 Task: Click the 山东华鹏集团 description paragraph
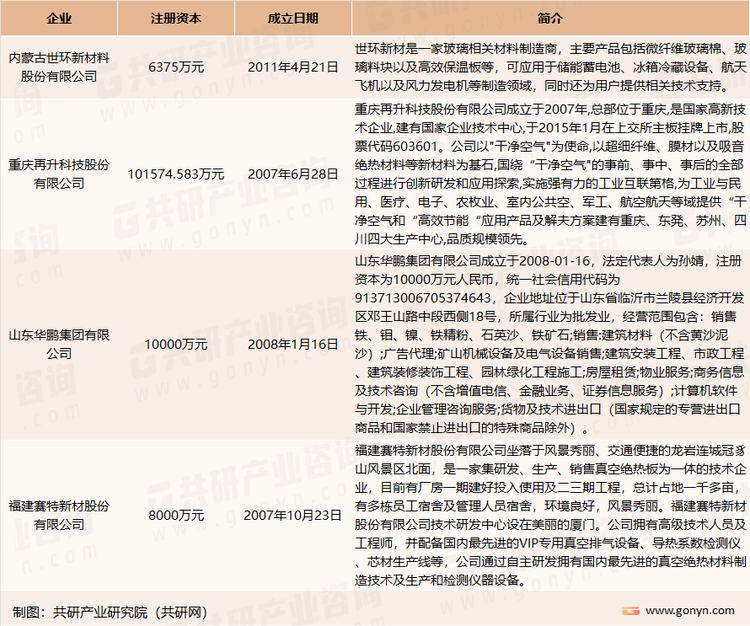pos(550,344)
